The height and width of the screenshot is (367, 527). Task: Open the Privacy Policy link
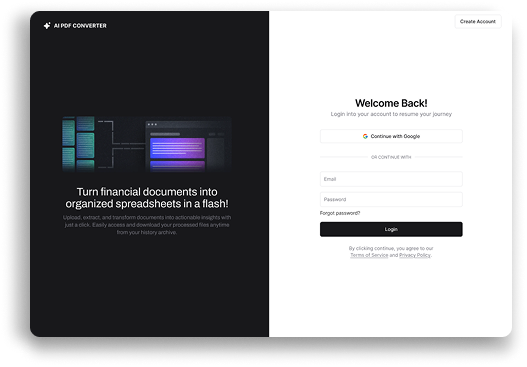415,255
